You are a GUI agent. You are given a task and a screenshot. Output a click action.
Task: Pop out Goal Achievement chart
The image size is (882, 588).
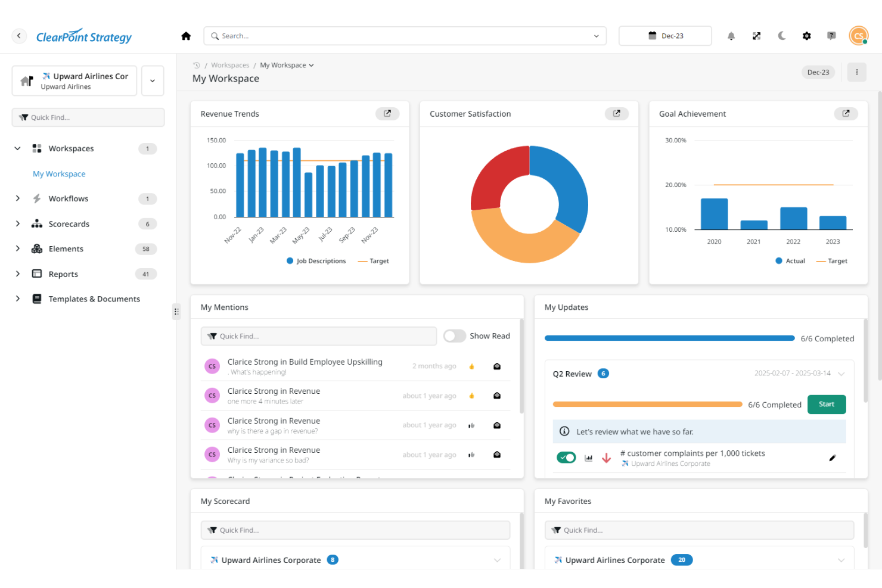tap(846, 113)
